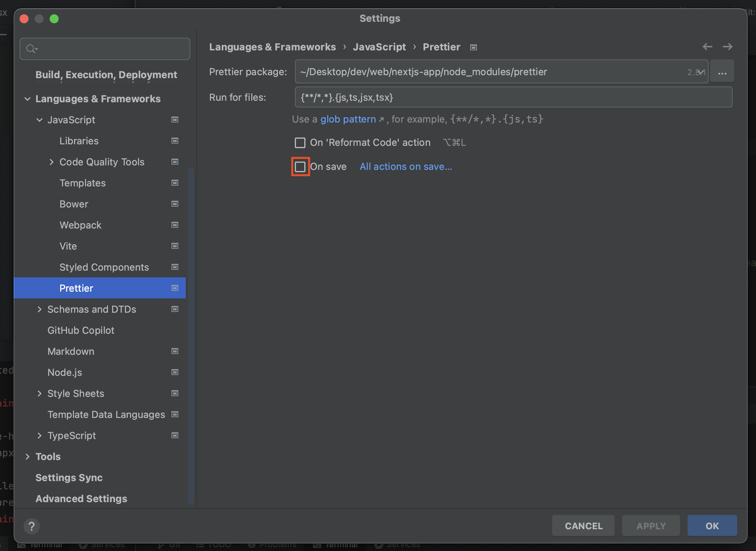The image size is (756, 551).
Task: Click project settings icon beside Webpack
Action: tap(175, 225)
